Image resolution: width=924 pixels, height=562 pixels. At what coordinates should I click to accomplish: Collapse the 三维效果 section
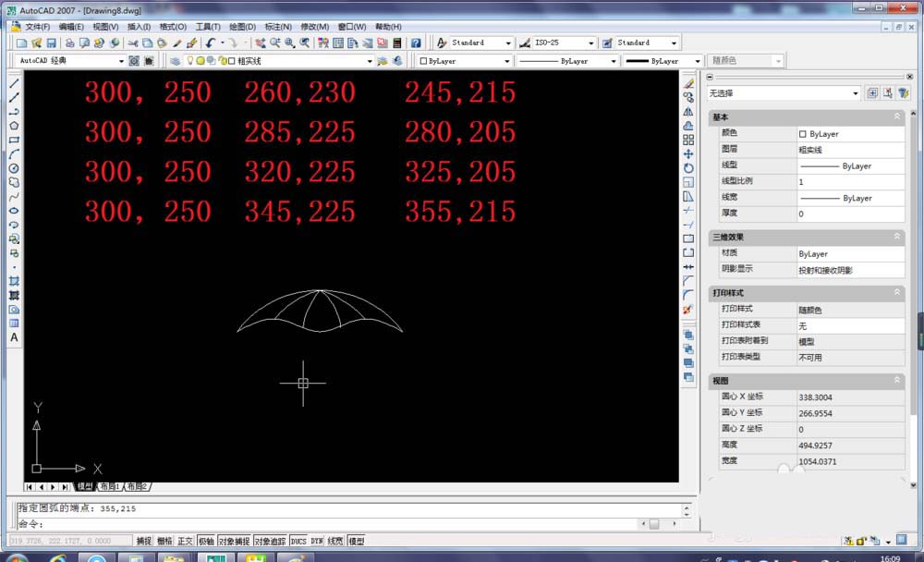pyautogui.click(x=897, y=237)
